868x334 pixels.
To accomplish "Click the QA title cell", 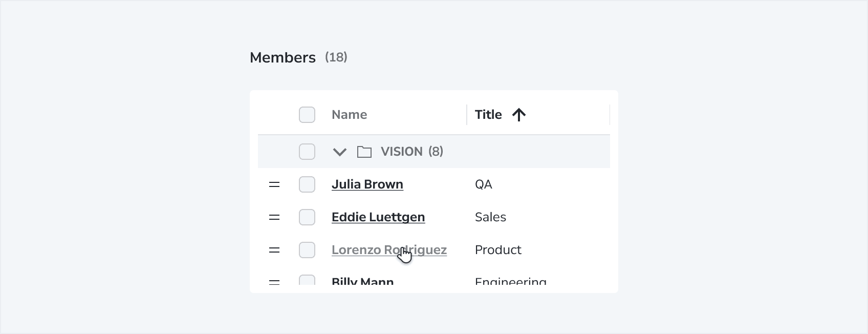I will pyautogui.click(x=484, y=184).
